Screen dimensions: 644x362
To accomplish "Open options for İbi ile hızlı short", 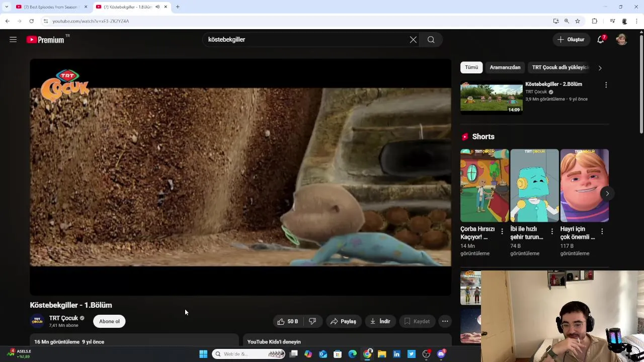I will pos(552,231).
